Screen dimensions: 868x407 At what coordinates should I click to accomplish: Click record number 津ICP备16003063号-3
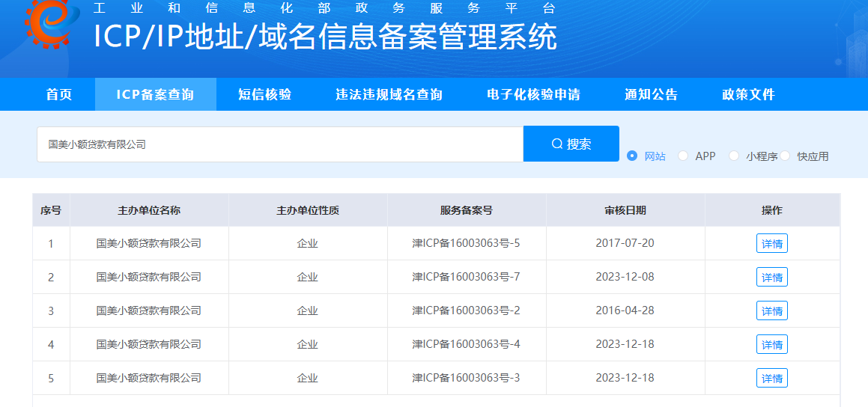coord(466,379)
